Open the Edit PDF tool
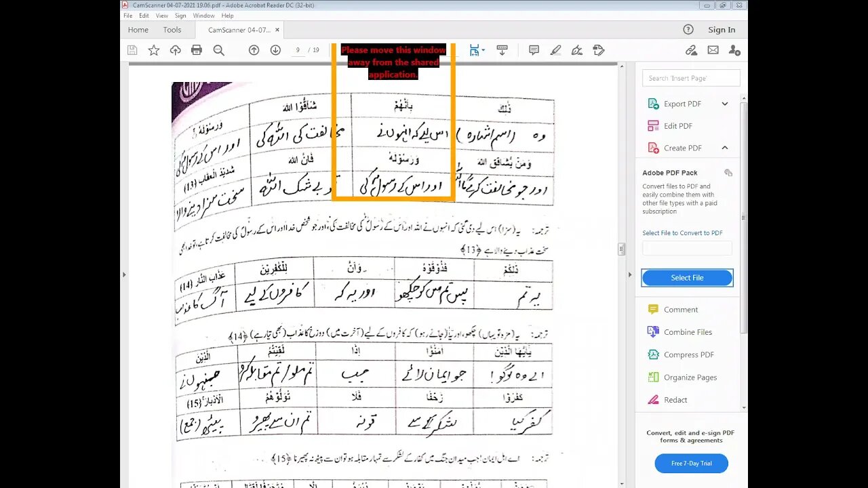The image size is (868, 488). click(678, 126)
